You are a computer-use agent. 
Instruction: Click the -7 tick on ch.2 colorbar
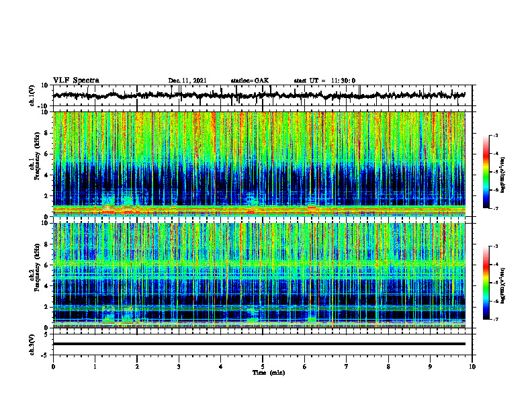click(496, 319)
